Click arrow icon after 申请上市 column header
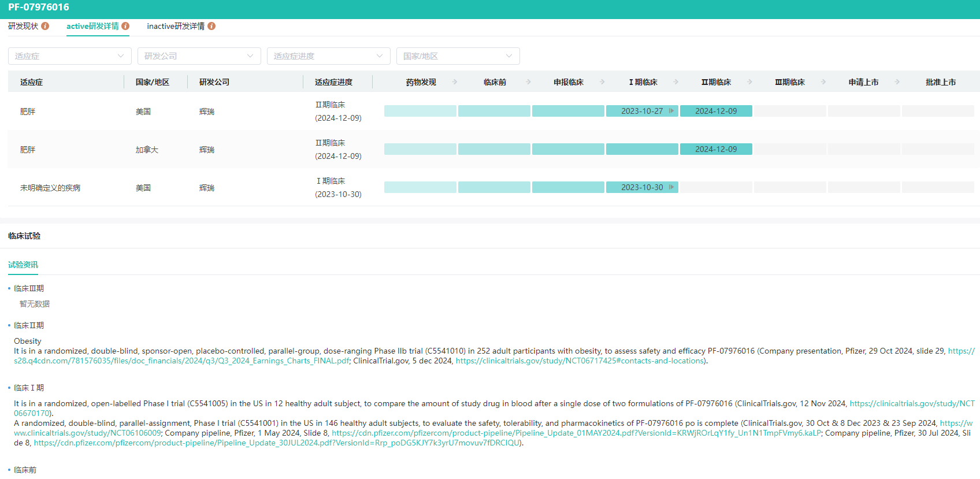 (897, 82)
